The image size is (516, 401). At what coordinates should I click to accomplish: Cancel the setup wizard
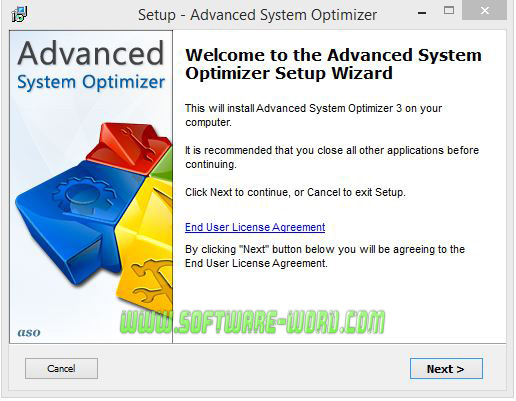coord(61,368)
